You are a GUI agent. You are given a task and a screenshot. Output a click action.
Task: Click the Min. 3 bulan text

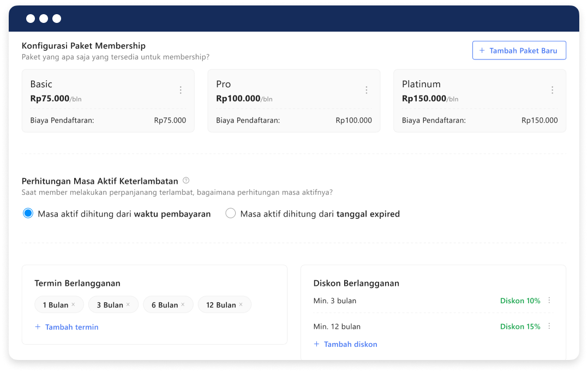click(x=335, y=301)
